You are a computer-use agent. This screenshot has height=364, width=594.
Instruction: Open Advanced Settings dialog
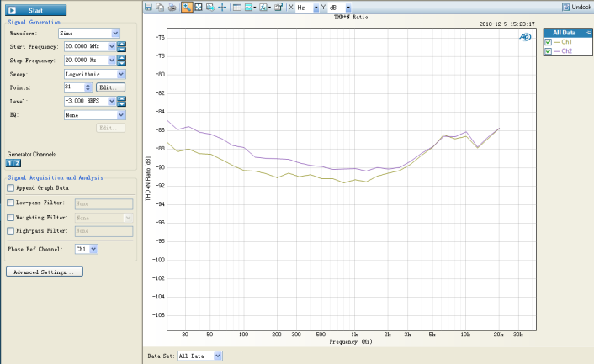click(44, 272)
